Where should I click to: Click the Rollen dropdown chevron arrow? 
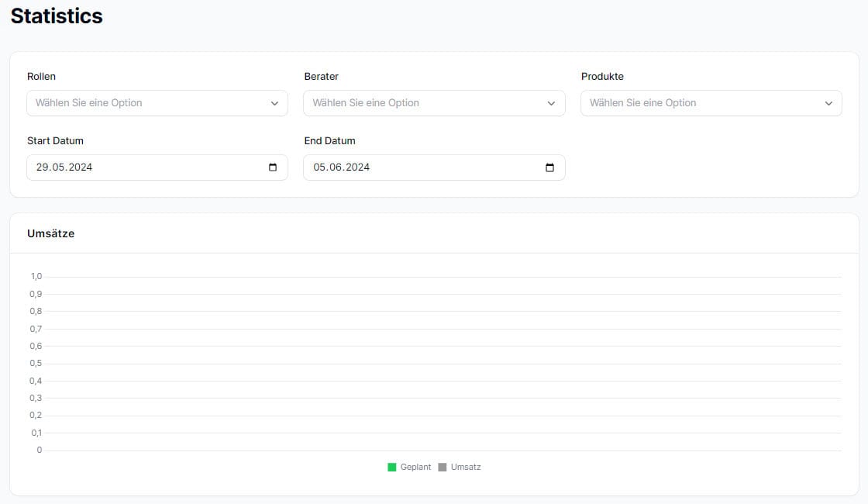click(x=274, y=104)
